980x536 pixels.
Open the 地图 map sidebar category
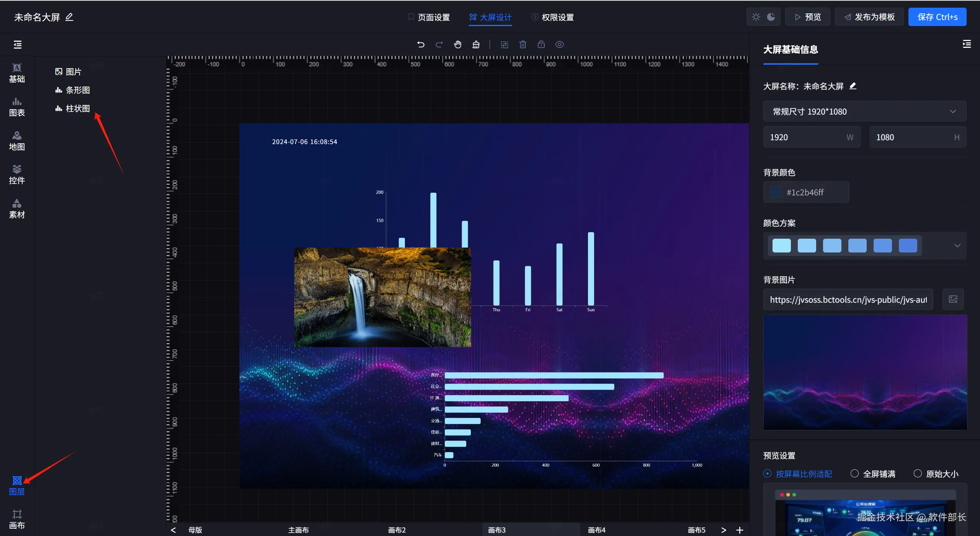(17, 141)
